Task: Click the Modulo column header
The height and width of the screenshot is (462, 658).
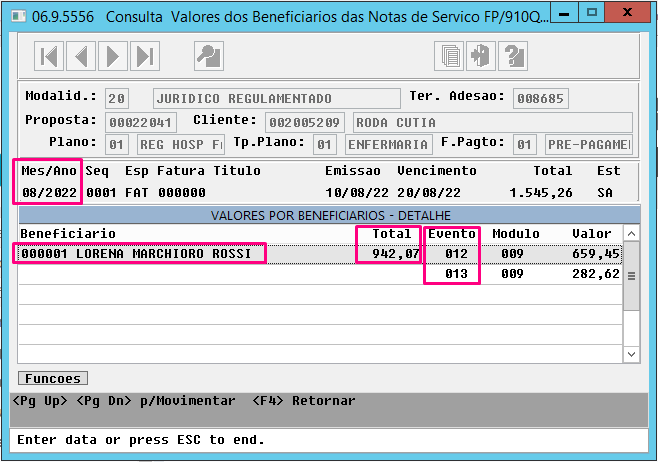Action: coord(516,233)
